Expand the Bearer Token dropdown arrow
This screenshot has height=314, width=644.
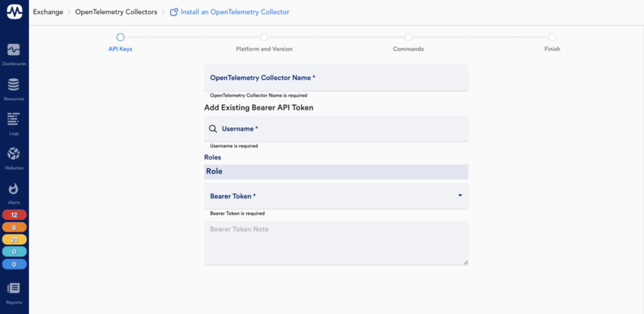[460, 195]
